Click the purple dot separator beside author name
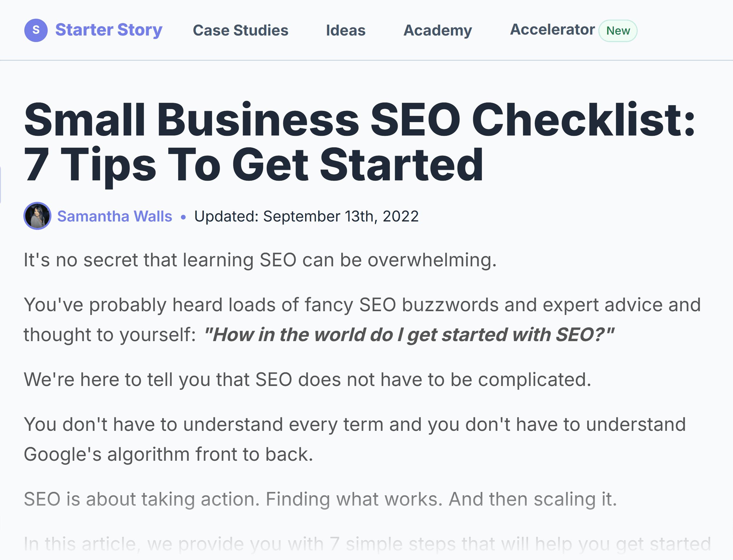 183,217
